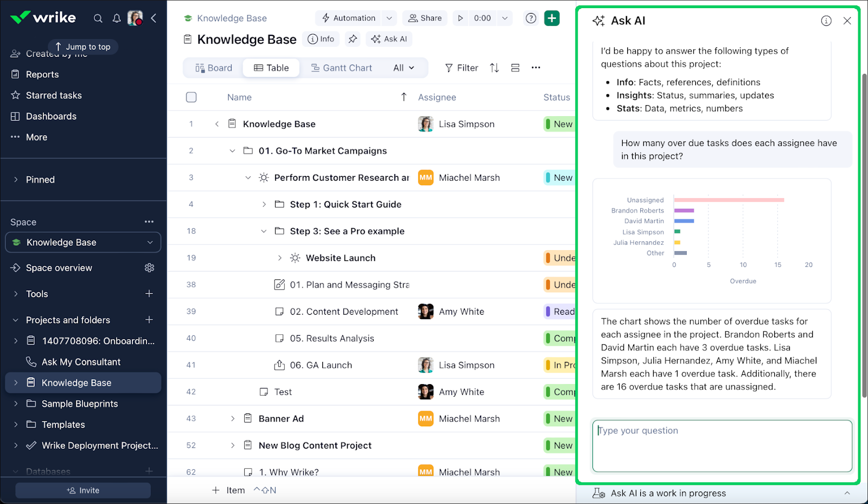Add a new project or folder

149,320
